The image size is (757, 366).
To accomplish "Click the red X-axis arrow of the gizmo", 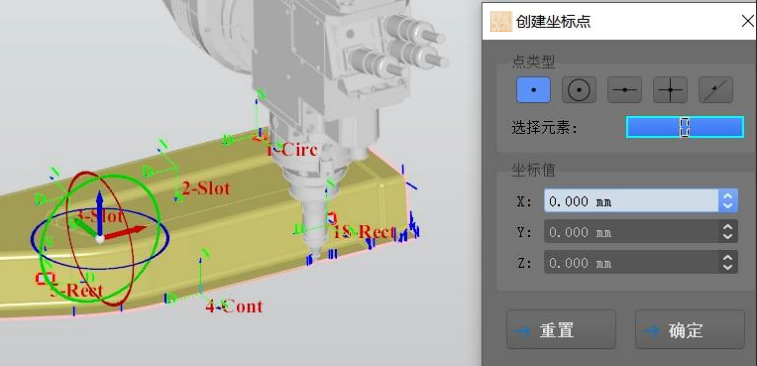I will [126, 232].
